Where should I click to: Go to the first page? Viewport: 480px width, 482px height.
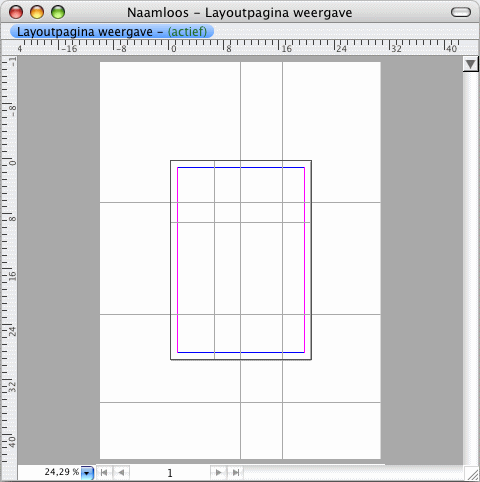(104, 473)
